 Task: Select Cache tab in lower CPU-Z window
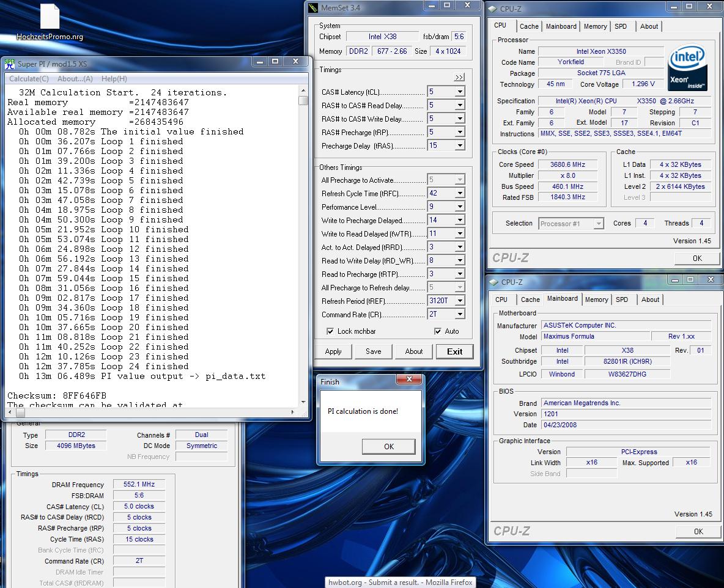pyautogui.click(x=530, y=300)
